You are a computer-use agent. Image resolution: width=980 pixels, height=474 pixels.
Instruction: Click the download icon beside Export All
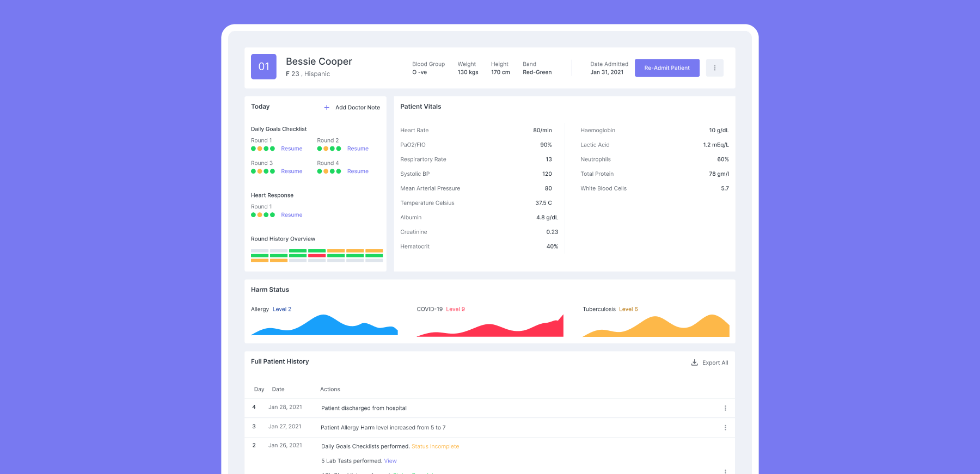pyautogui.click(x=694, y=362)
